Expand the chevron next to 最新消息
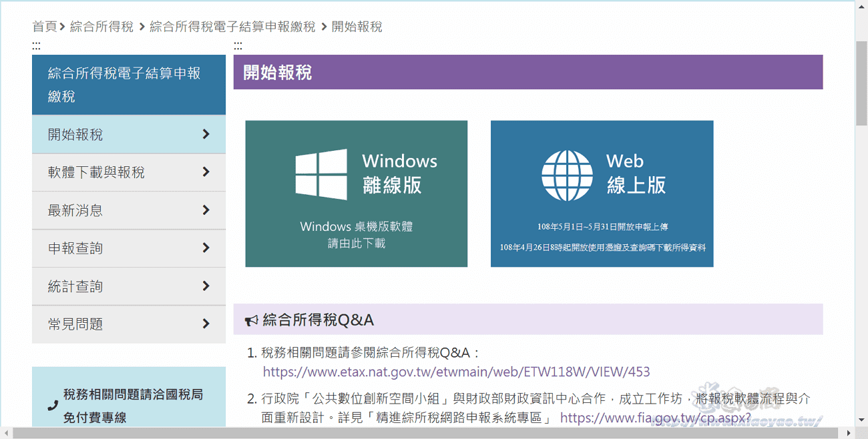The image size is (868, 439). click(x=206, y=210)
